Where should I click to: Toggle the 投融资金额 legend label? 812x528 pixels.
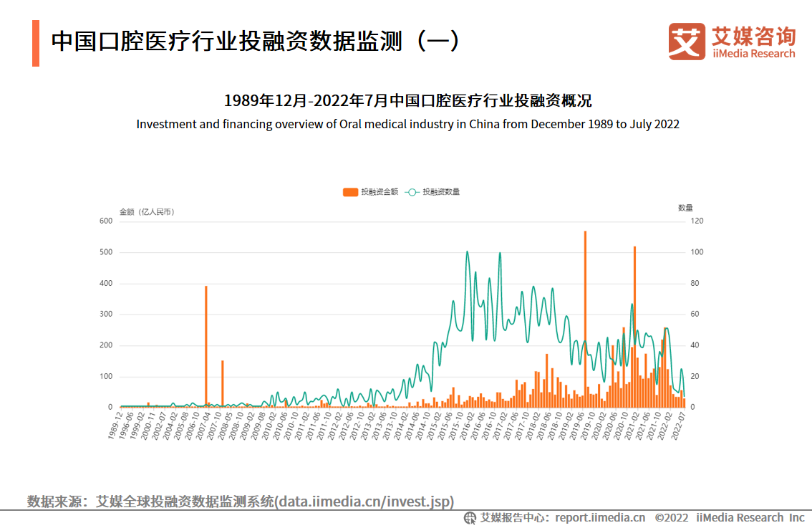(x=380, y=192)
